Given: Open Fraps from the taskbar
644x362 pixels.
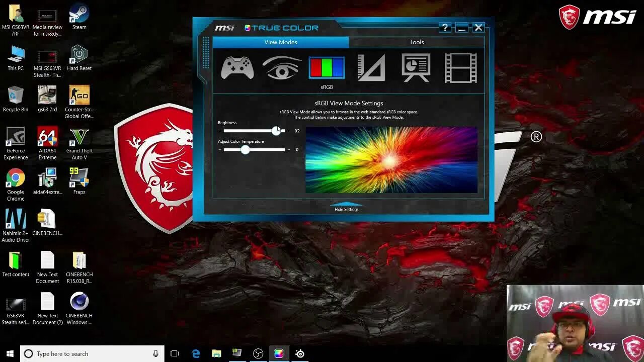Looking at the screenshot, I should click(237, 353).
